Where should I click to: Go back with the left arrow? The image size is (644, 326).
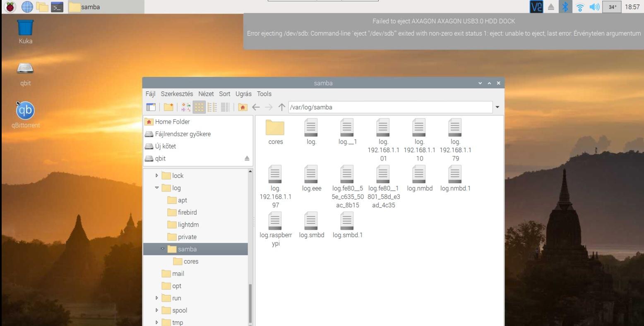point(256,107)
